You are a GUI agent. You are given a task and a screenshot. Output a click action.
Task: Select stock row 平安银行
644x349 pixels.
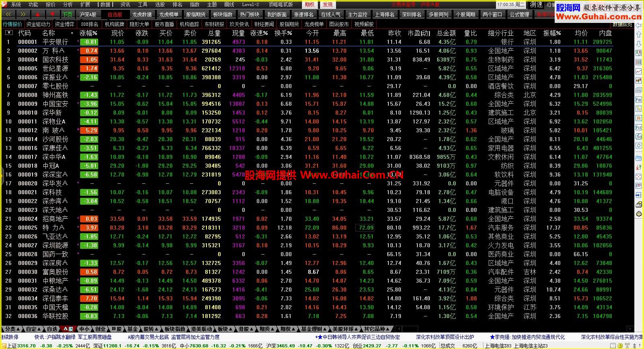(308, 42)
